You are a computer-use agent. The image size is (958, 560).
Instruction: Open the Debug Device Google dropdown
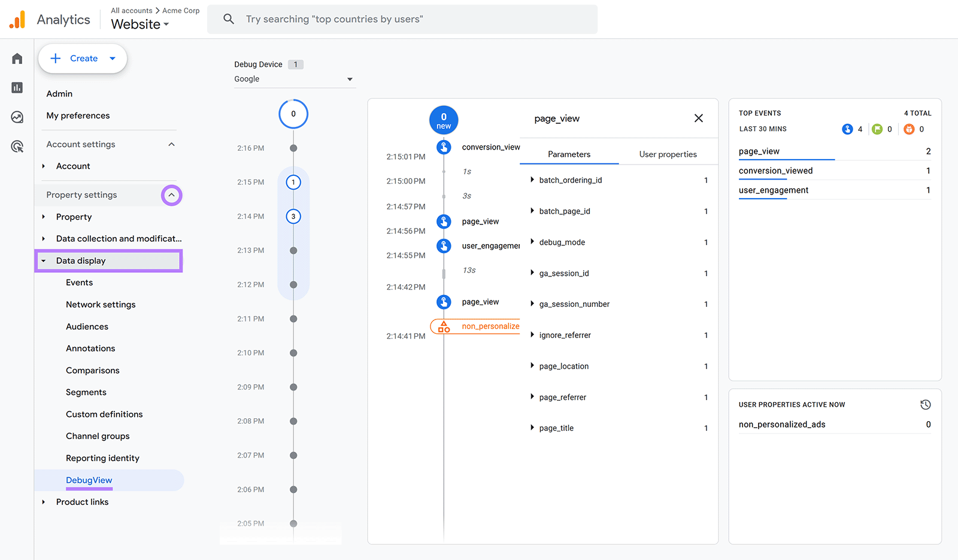[294, 79]
